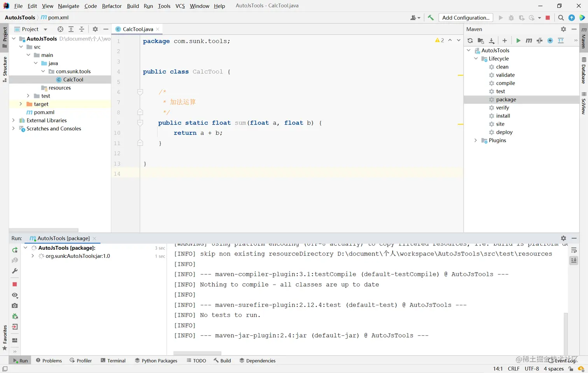
Task: Open the VCS menu
Action: [x=180, y=6]
